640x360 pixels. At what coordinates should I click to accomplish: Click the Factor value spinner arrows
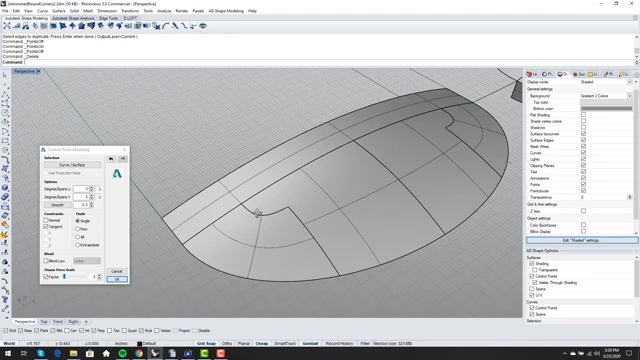tap(99, 277)
